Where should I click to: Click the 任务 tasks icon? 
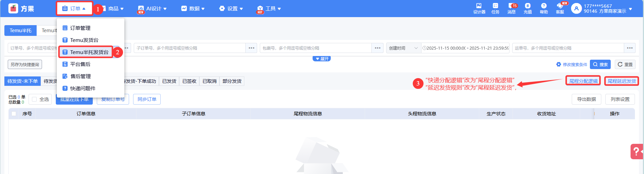pos(495,8)
